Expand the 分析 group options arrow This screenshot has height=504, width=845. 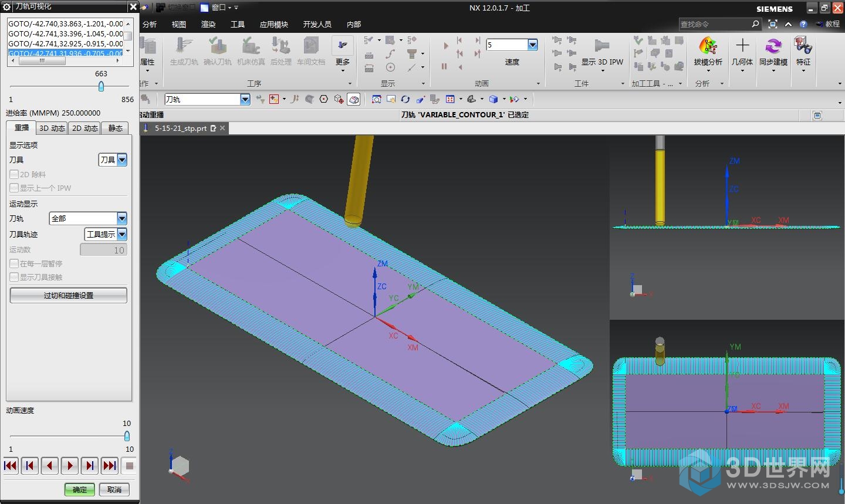point(722,84)
